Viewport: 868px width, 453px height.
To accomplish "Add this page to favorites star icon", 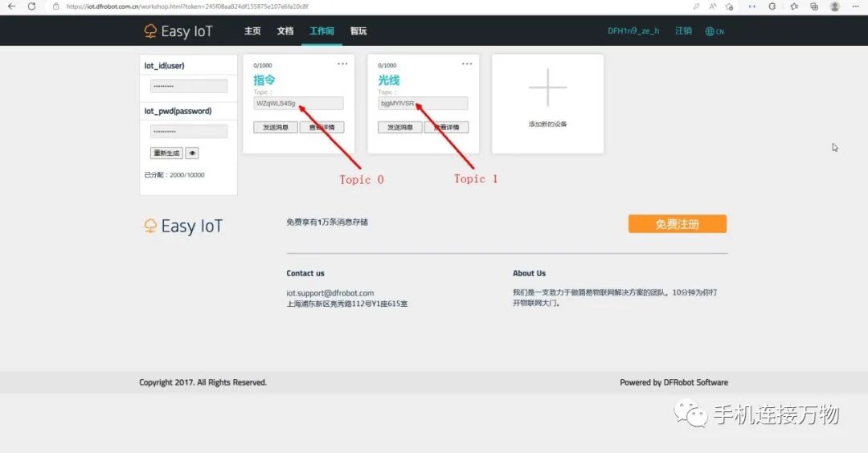I will click(x=730, y=6).
